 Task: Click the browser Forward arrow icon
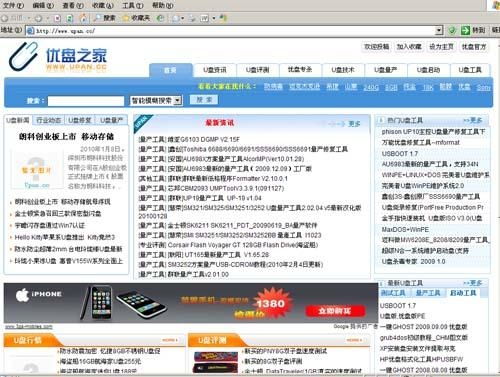click(x=38, y=18)
